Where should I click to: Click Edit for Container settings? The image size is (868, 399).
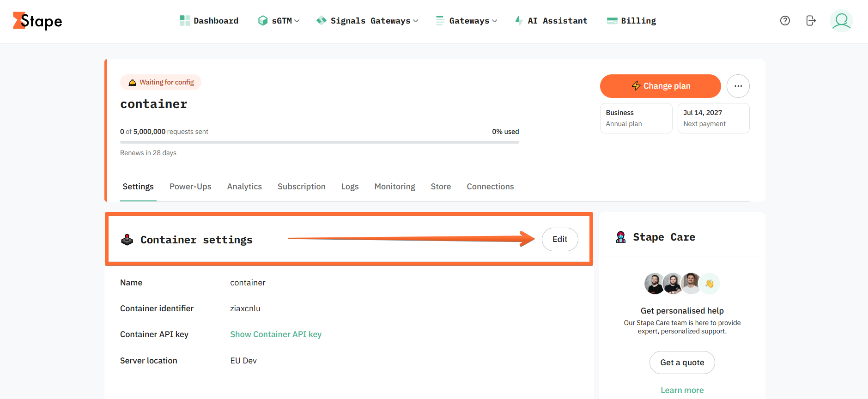point(560,239)
